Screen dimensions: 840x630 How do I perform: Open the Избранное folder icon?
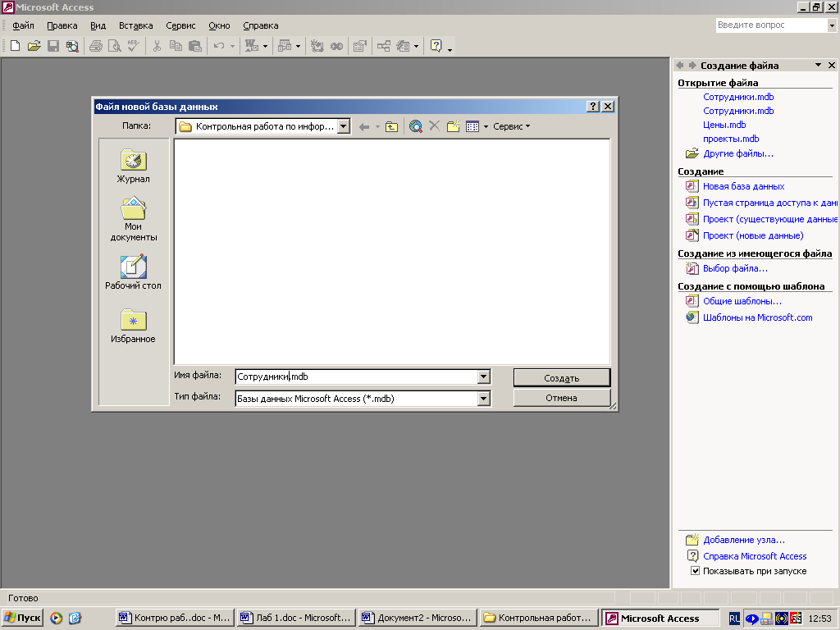(133, 321)
